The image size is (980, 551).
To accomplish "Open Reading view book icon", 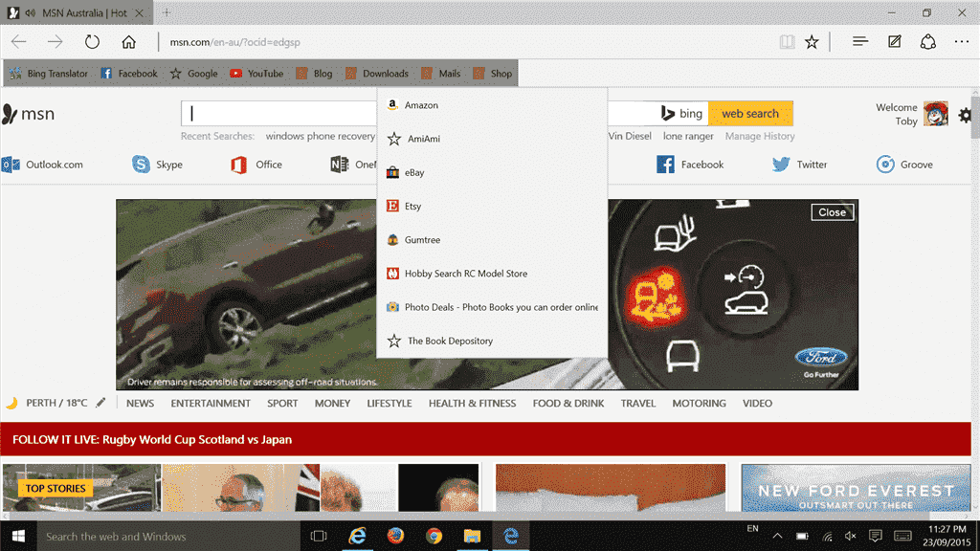I will (x=787, y=42).
